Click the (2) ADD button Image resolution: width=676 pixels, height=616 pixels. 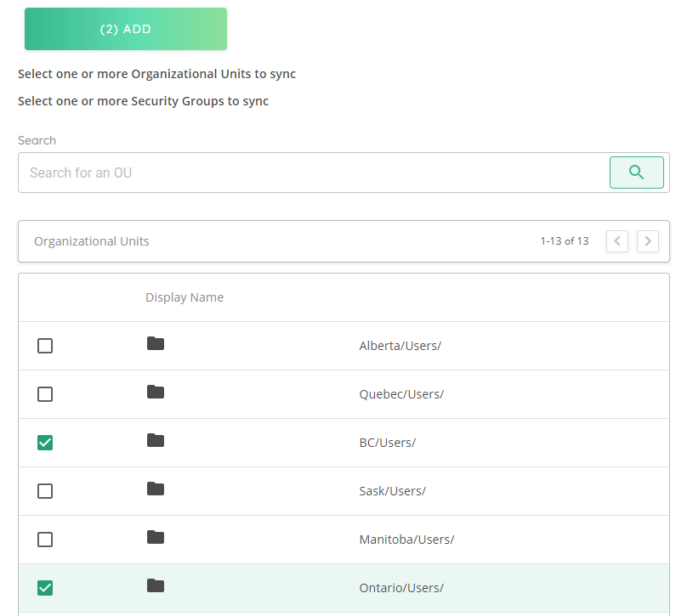click(126, 29)
